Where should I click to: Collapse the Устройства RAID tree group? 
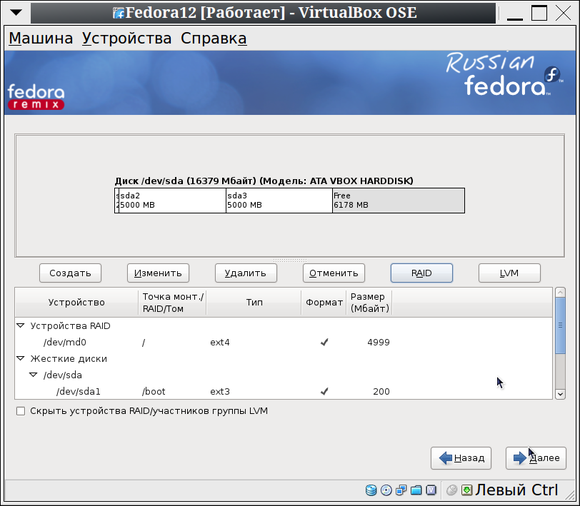coord(21,325)
